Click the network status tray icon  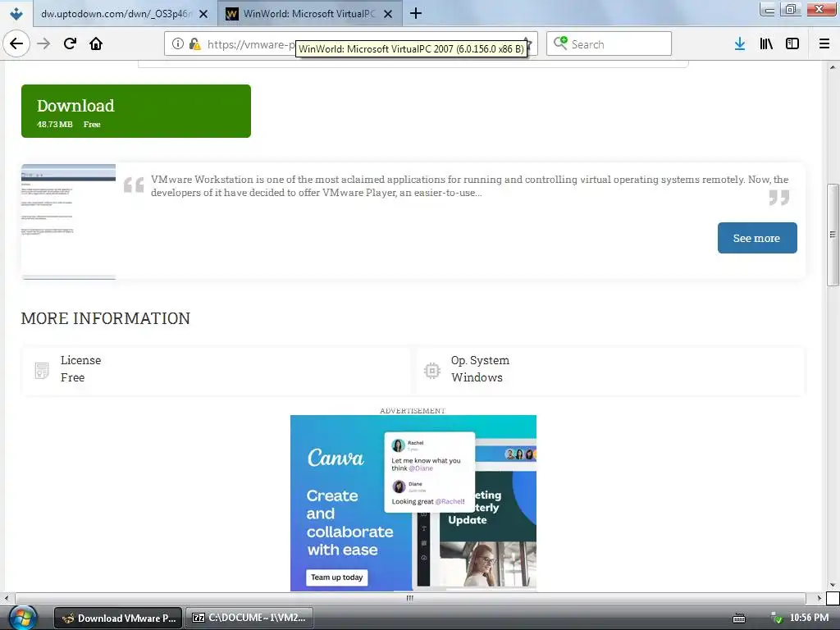tap(776, 619)
